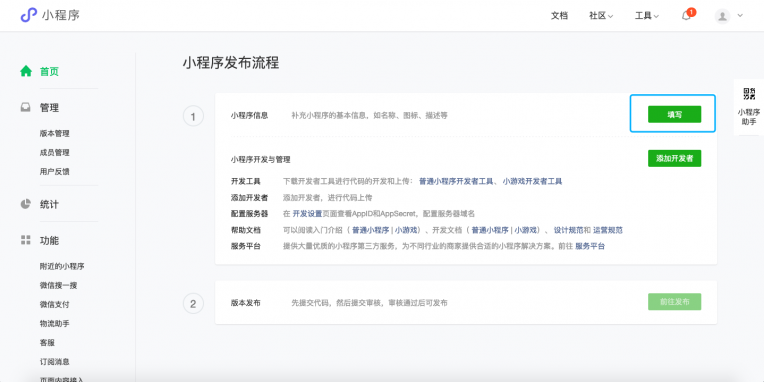This screenshot has width=764, height=382.
Task: Open the 普通小程序 link after 开发文档
Action: click(489, 230)
